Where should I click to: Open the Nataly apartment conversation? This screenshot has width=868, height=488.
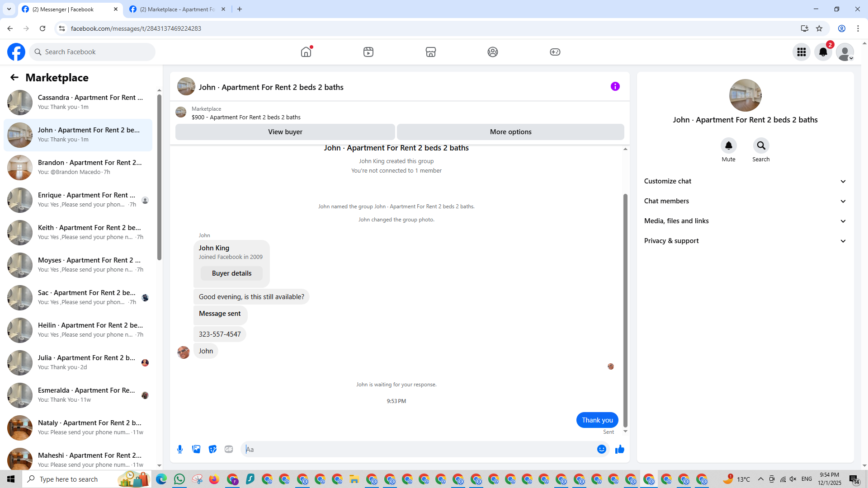pyautogui.click(x=78, y=427)
